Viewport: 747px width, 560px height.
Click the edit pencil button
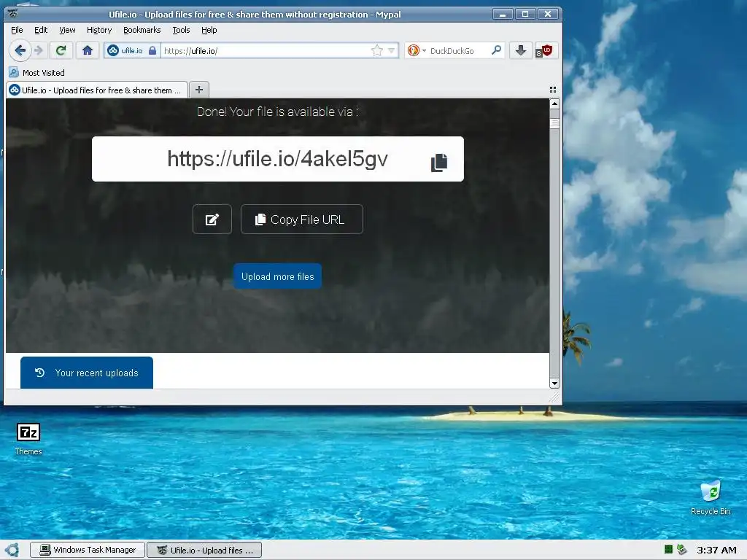[212, 219]
